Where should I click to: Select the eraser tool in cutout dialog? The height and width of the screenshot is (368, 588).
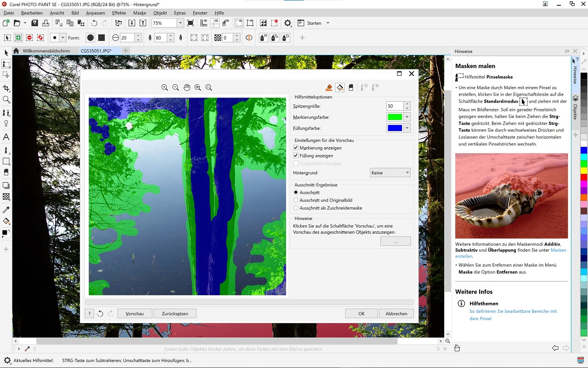351,87
